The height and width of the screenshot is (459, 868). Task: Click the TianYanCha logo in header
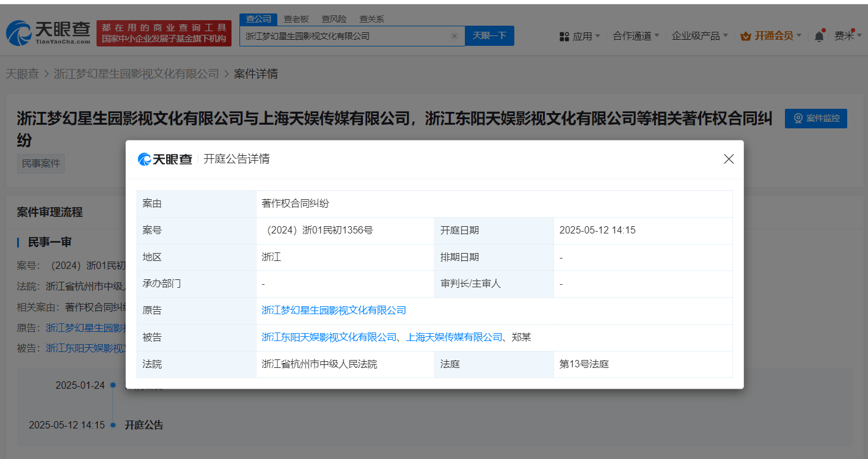48,33
